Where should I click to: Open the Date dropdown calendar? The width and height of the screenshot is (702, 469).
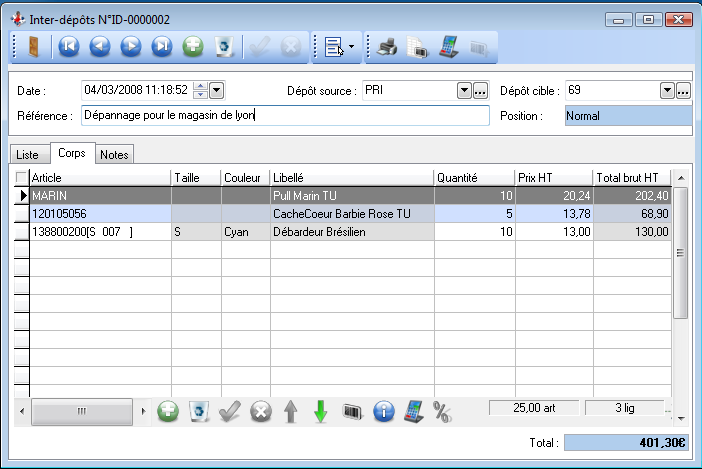217,91
